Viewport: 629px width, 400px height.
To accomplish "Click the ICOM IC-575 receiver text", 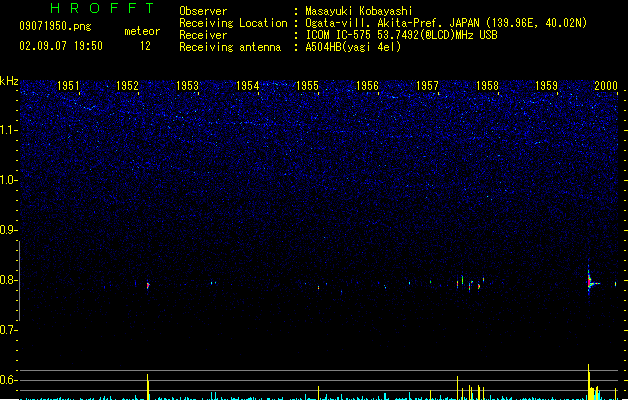I will [402, 35].
